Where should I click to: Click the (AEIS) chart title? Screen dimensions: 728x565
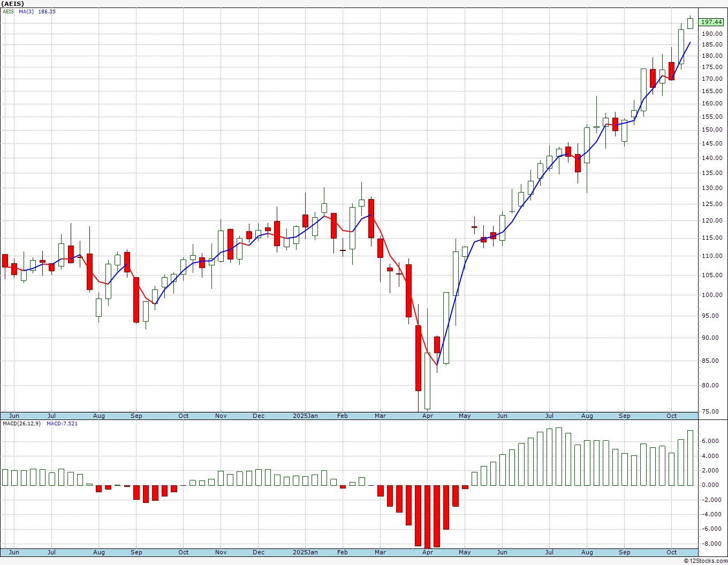tap(13, 4)
